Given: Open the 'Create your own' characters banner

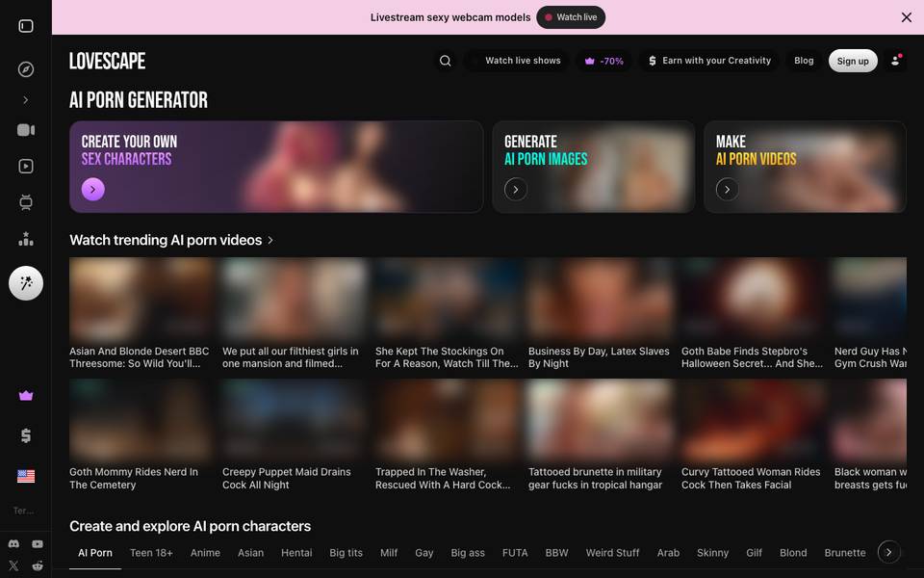Looking at the screenshot, I should (276, 167).
